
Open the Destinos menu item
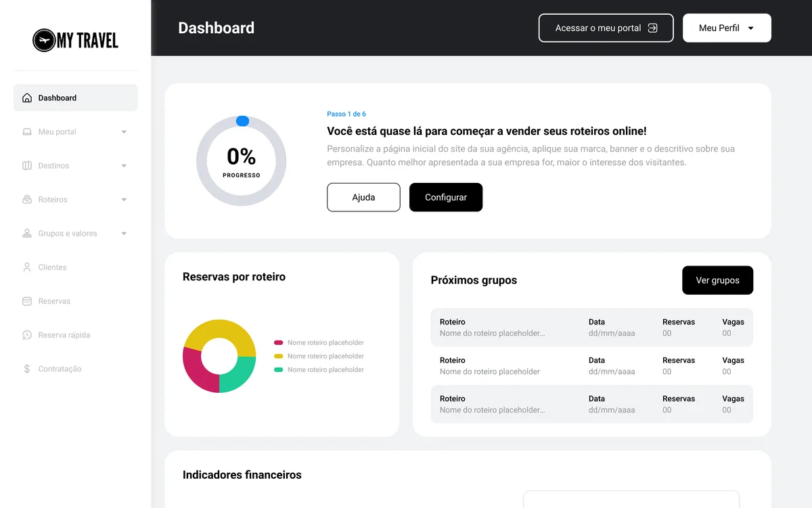76,165
